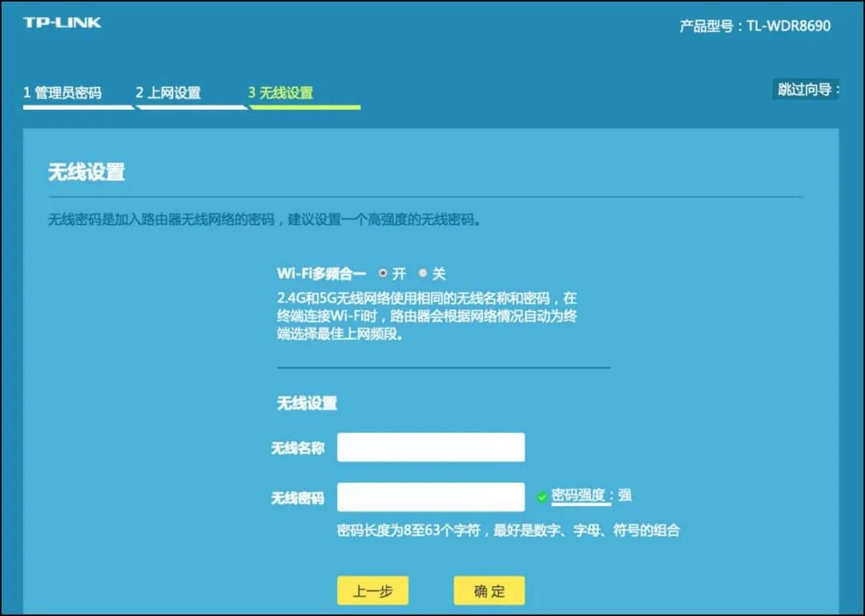This screenshot has width=865, height=616.
Task: Click the 2.4G和5G description paragraph
Action: 426,316
